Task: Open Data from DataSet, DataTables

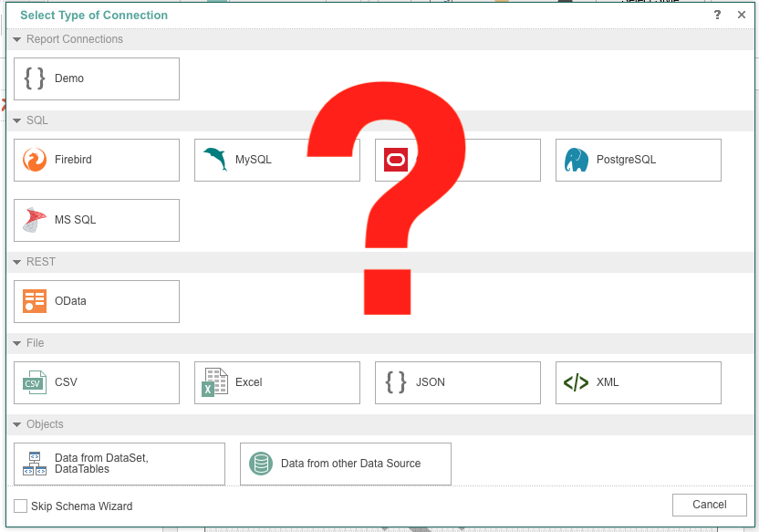Action: 120,464
